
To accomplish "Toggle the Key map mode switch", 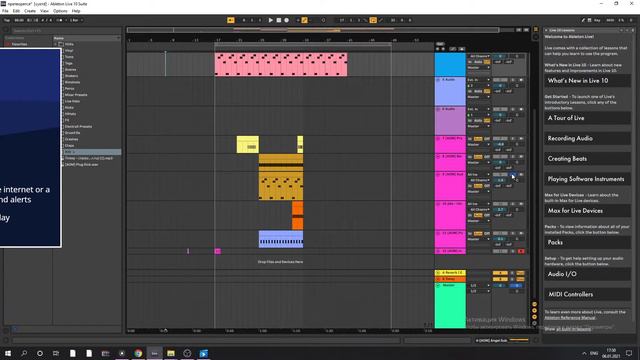I will (597, 20).
